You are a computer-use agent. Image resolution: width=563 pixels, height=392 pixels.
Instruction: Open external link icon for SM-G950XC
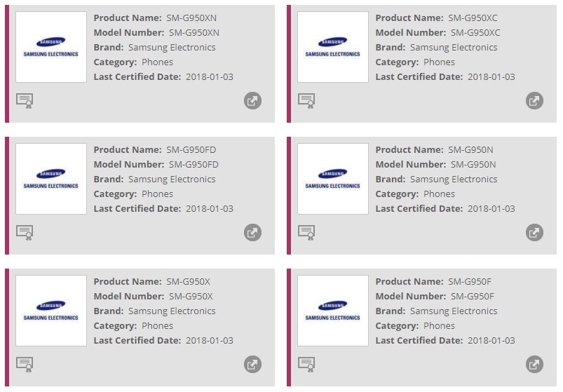point(535,100)
